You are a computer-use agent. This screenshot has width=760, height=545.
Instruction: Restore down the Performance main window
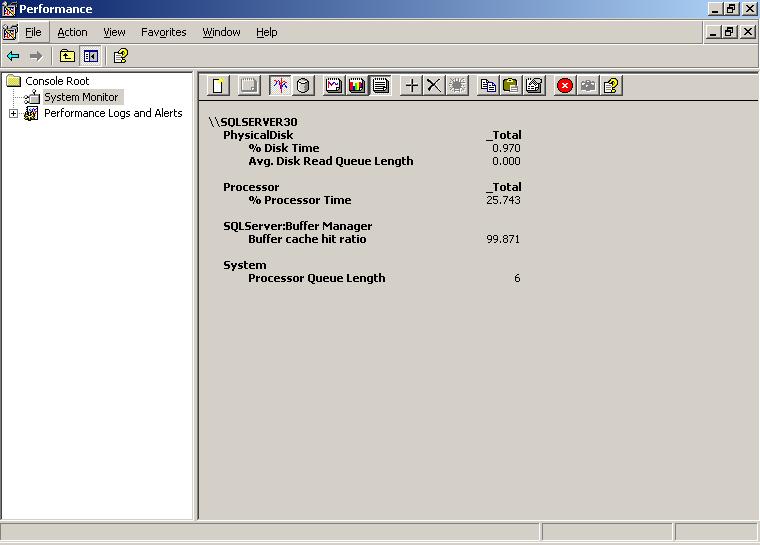(731, 9)
